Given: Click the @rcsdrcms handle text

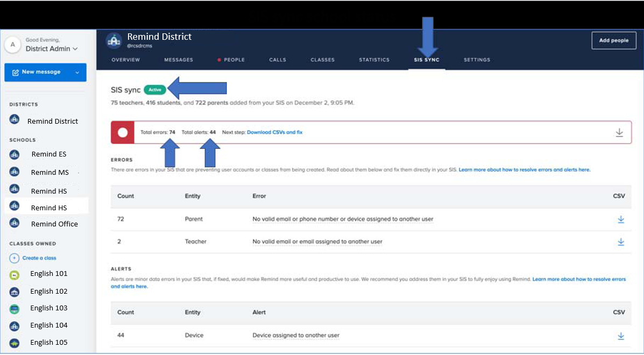Looking at the screenshot, I should click(140, 46).
